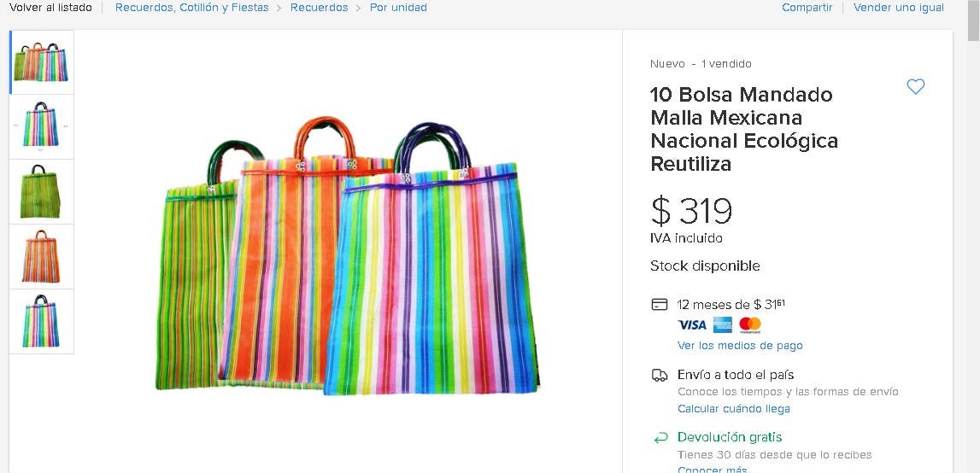
Task: Click the Visa card logo
Action: [x=692, y=324]
